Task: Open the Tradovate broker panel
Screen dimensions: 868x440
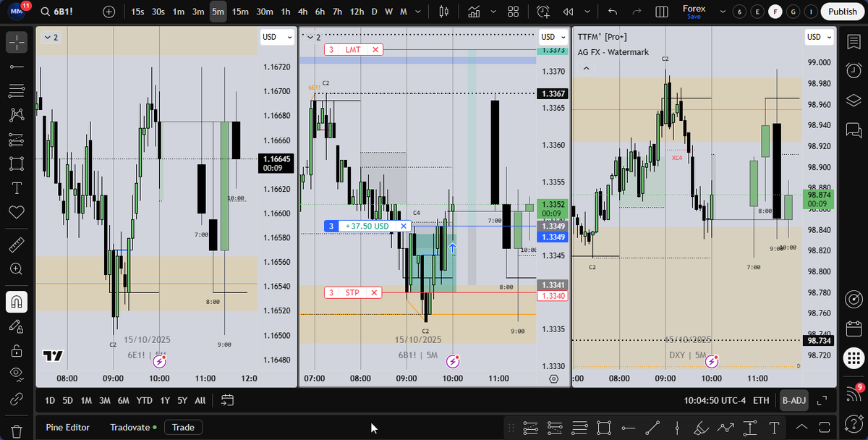Action: pyautogui.click(x=133, y=427)
